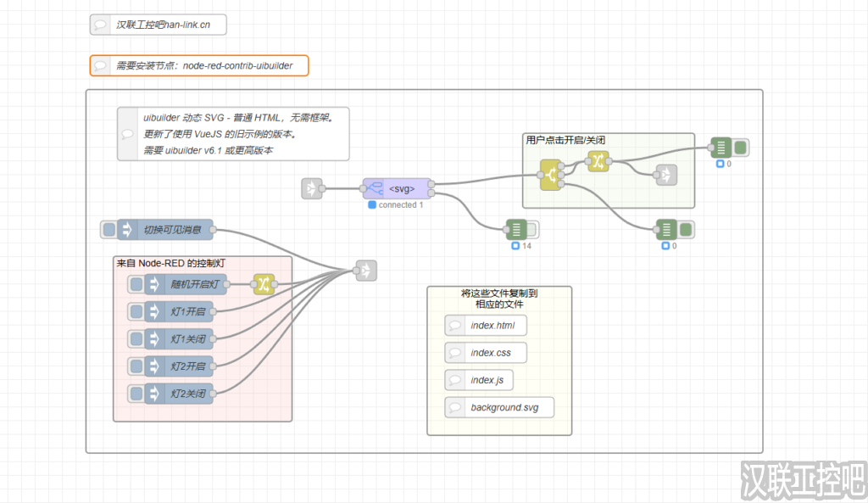Select the node-red-contrib-uibuilder comment node
The image size is (868, 503).
tap(199, 65)
